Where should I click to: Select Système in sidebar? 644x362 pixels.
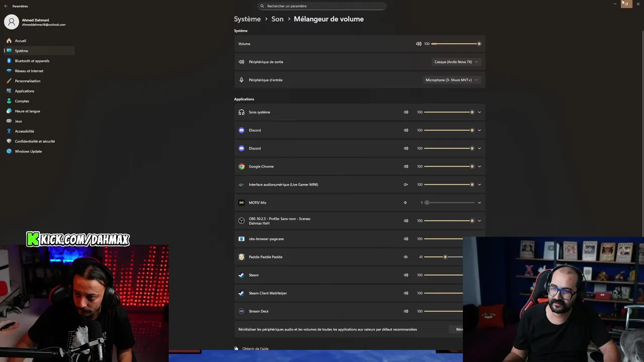click(x=39, y=51)
